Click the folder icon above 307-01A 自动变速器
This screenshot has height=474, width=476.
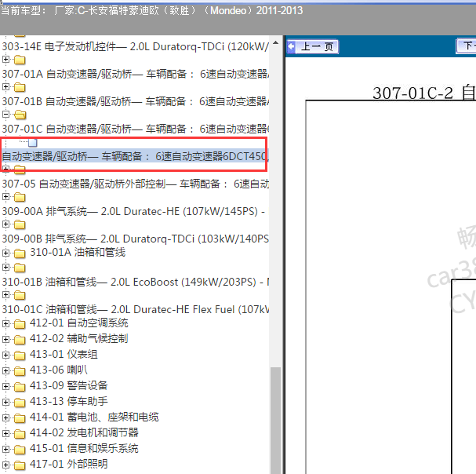point(20,60)
